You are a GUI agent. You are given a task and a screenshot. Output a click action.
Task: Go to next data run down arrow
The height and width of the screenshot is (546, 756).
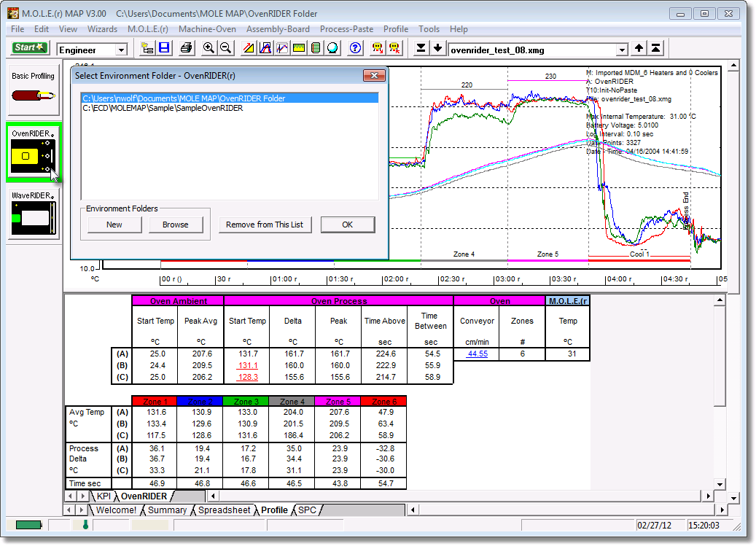coord(438,48)
